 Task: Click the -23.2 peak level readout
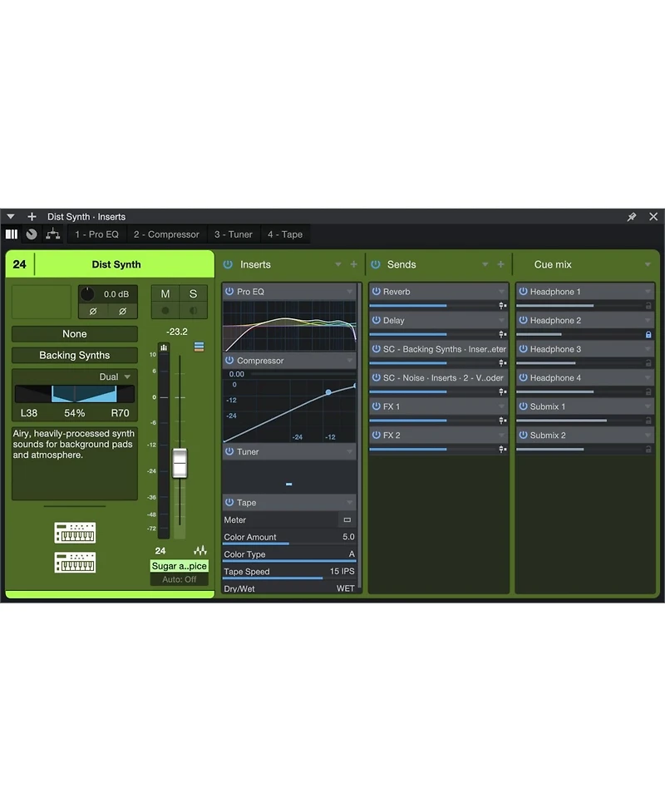tap(176, 332)
